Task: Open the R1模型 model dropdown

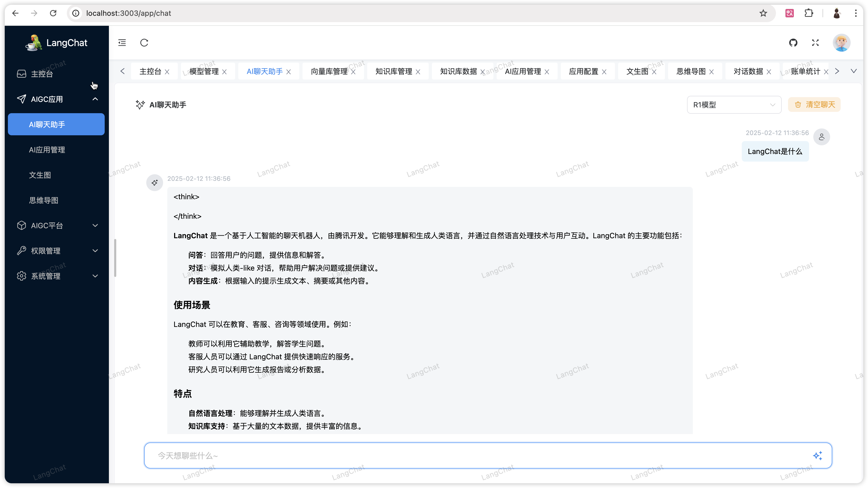Action: [734, 105]
